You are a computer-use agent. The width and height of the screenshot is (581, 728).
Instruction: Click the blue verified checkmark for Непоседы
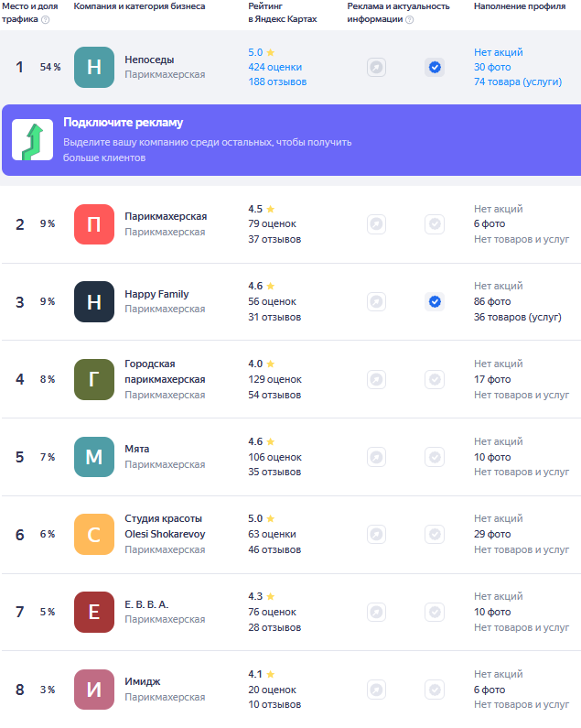[x=435, y=68]
